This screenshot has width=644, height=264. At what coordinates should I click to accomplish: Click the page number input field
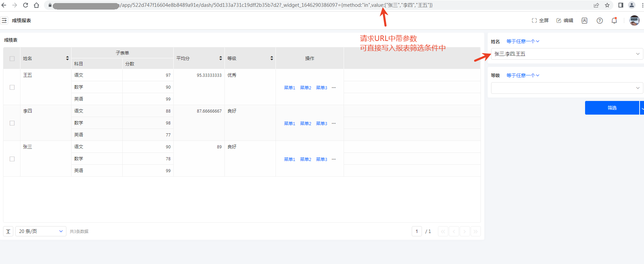click(417, 231)
